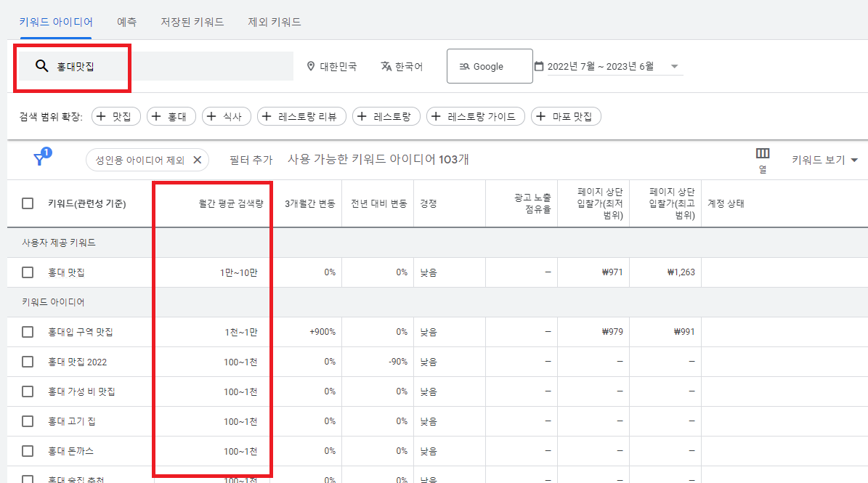Viewport: 868px width, 483px height.
Task: Add 마포 맛집 expansion chip
Action: click(x=566, y=116)
